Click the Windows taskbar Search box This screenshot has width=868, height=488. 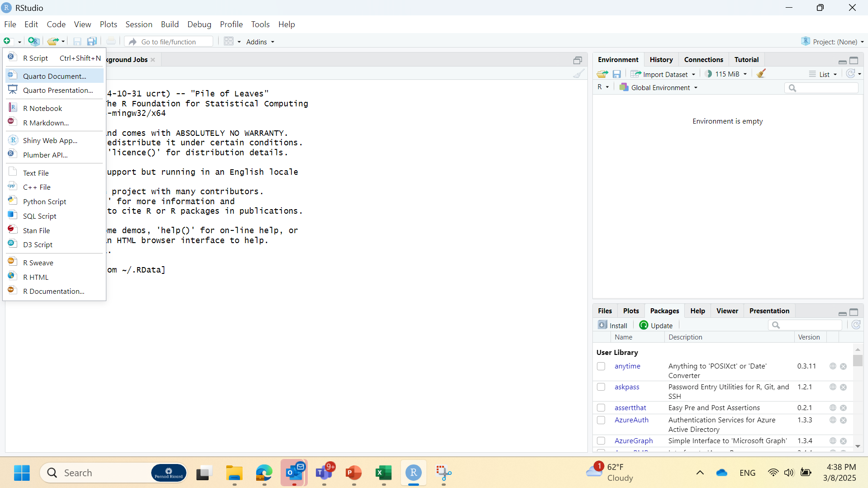coord(114,473)
